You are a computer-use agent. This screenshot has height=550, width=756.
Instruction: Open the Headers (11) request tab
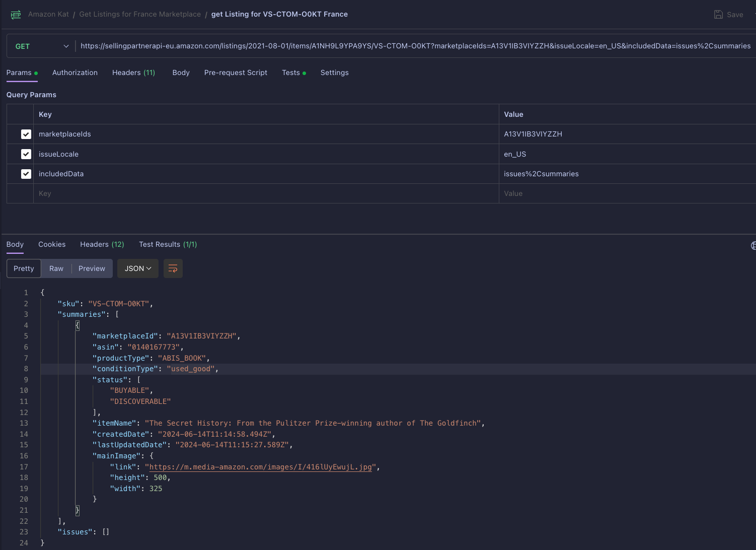[x=133, y=73]
